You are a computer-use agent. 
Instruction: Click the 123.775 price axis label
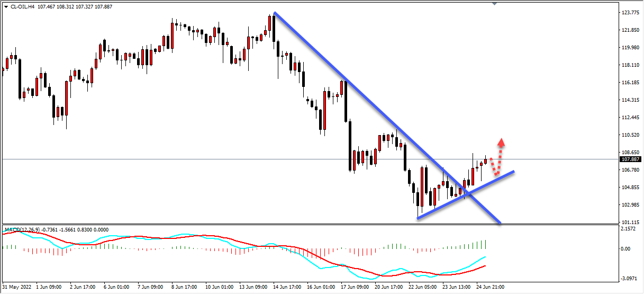tap(630, 12)
